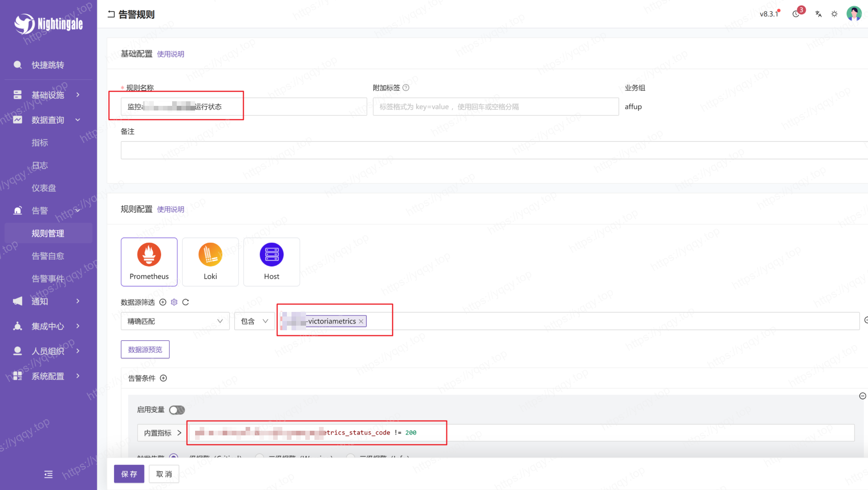Image resolution: width=868 pixels, height=490 pixels.
Task: Remove the victoriametrics datasource tag
Action: pyautogui.click(x=361, y=321)
